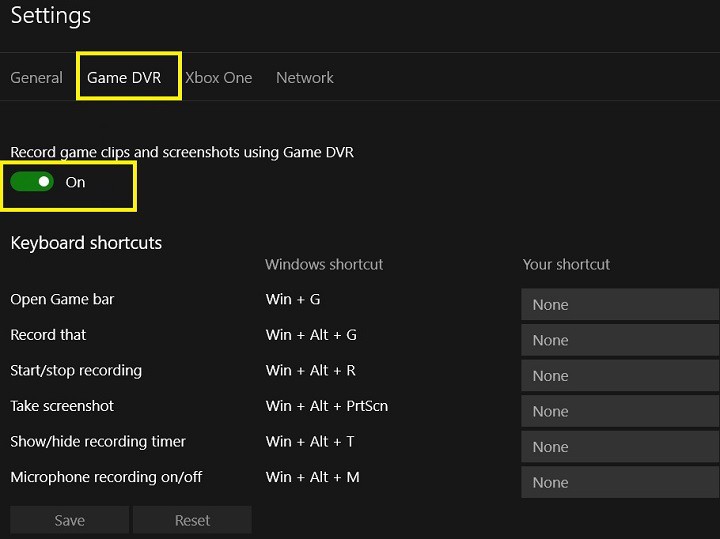Click the Win + Alt + PrtScn text
Viewport: 720px width, 539px height.
pyautogui.click(x=327, y=406)
